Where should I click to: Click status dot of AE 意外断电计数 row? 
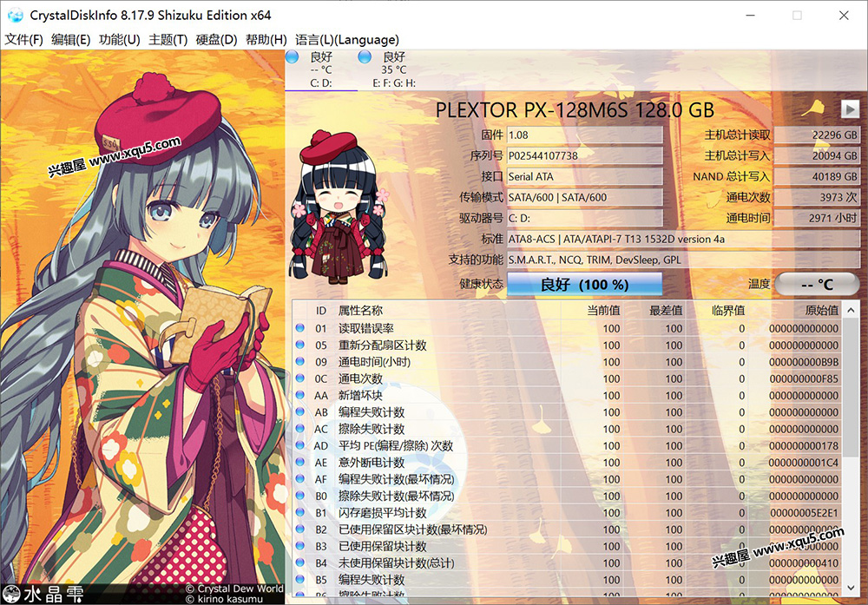tap(300, 462)
